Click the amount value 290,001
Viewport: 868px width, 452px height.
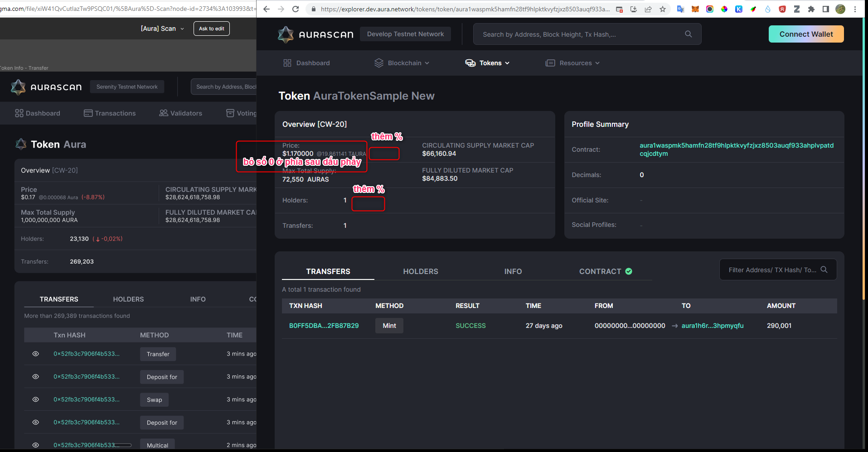pyautogui.click(x=779, y=326)
